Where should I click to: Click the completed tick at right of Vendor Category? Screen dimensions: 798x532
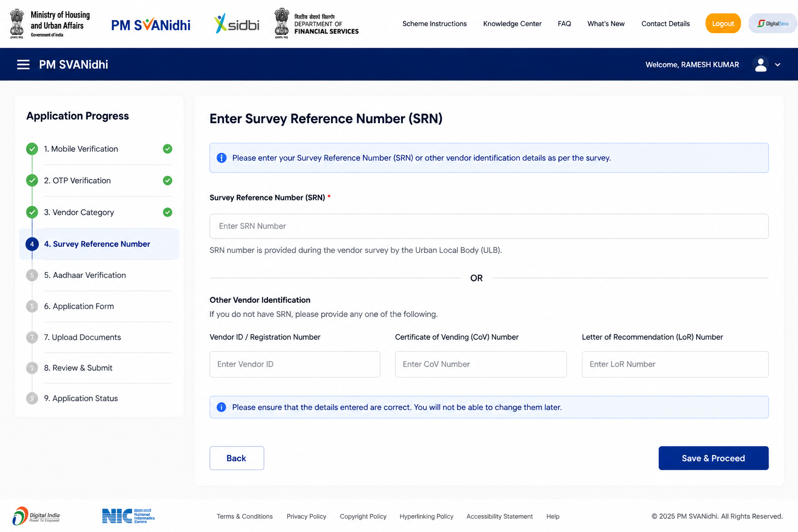pyautogui.click(x=167, y=212)
